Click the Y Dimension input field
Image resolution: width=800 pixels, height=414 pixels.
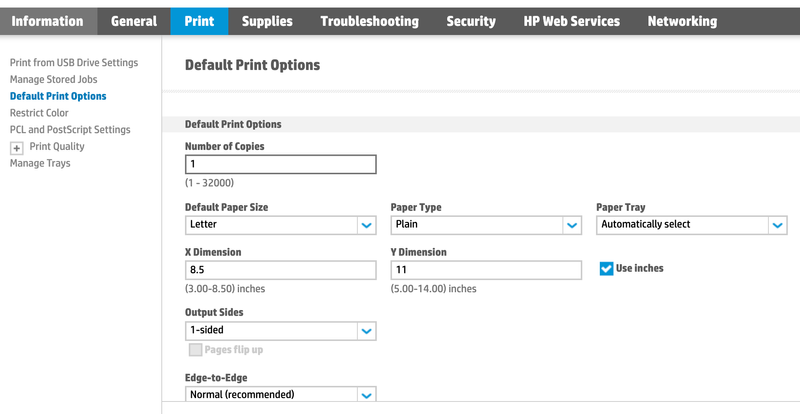coord(486,270)
